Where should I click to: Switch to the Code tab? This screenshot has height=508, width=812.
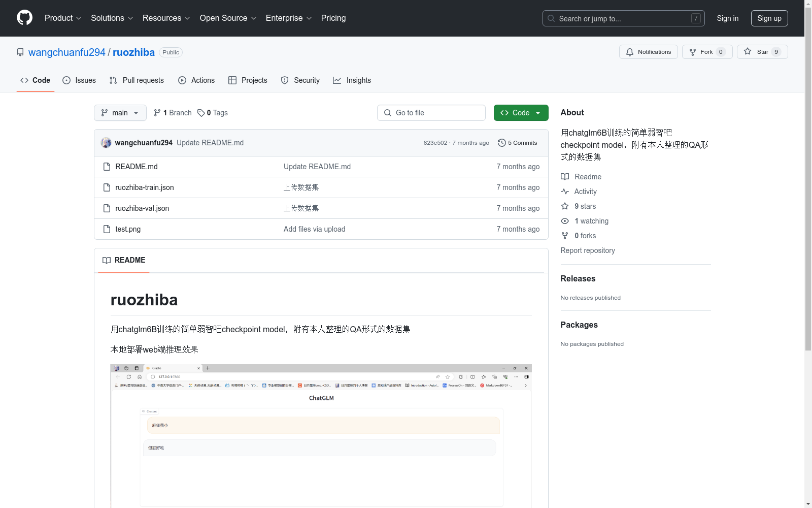coord(36,80)
